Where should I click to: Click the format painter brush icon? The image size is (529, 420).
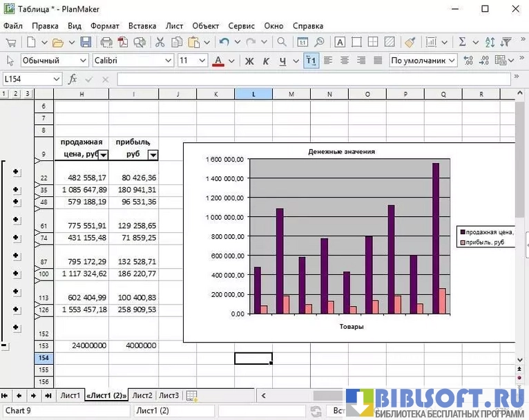click(x=410, y=42)
